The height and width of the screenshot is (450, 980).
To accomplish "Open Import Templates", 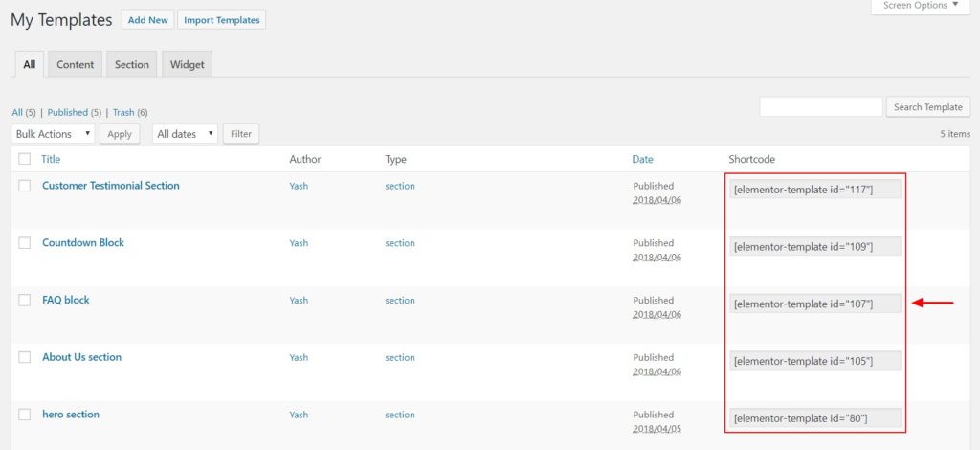I will (222, 20).
